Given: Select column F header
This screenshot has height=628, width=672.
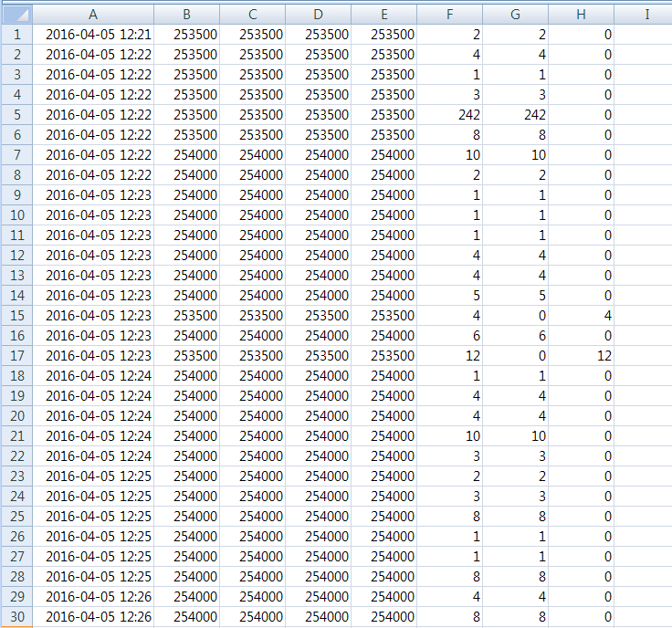Looking at the screenshot, I should point(449,15).
